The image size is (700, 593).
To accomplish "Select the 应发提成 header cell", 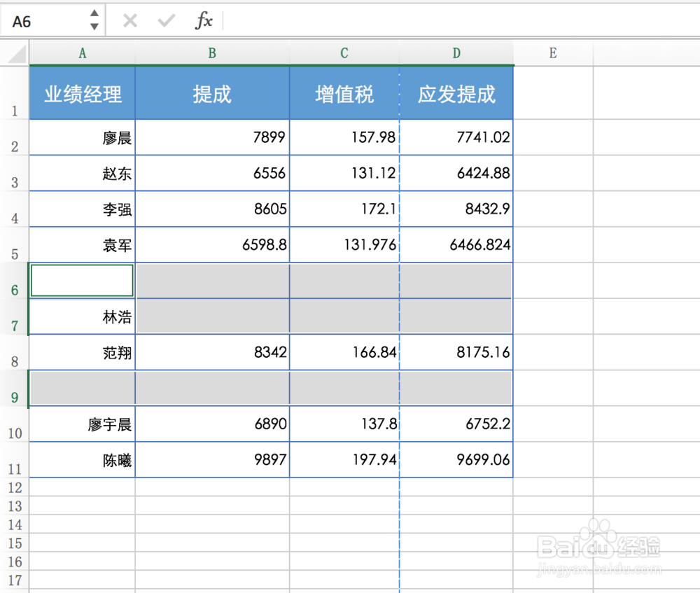I will (456, 92).
